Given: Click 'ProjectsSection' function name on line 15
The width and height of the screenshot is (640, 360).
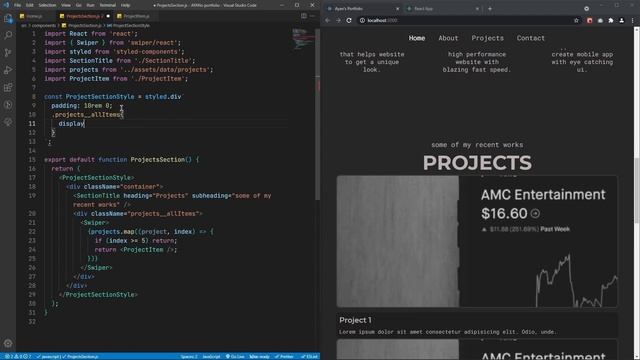Looking at the screenshot, I should coord(158,160).
